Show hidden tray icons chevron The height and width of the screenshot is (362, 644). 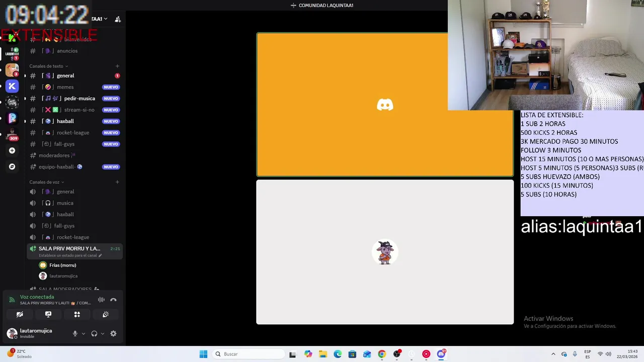pyautogui.click(x=553, y=354)
